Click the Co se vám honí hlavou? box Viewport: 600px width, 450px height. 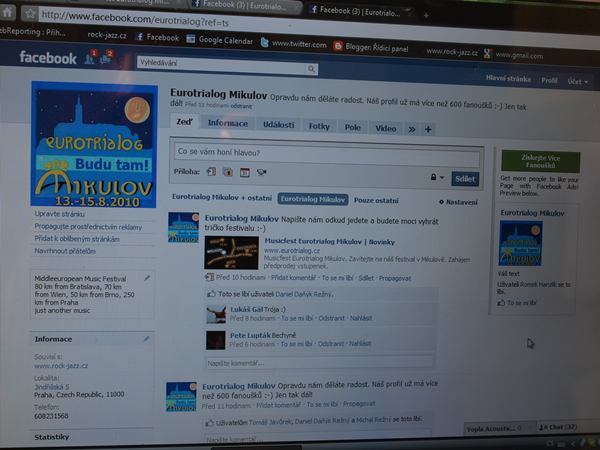pos(327,154)
